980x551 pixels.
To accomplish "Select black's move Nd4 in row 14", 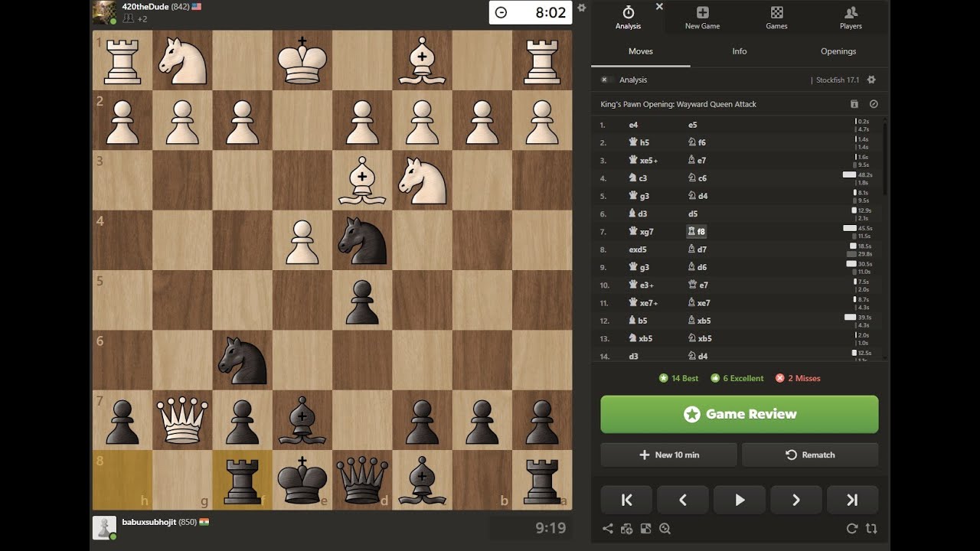I will click(697, 356).
